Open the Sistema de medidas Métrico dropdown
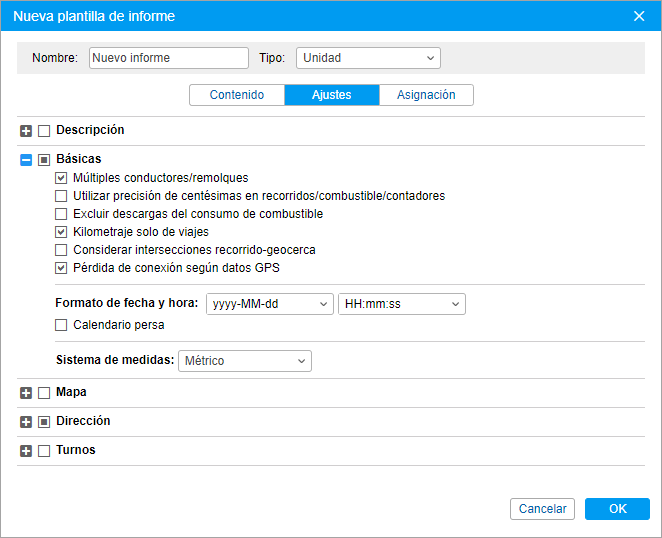Viewport: 662px width, 538px height. pyautogui.click(x=245, y=361)
